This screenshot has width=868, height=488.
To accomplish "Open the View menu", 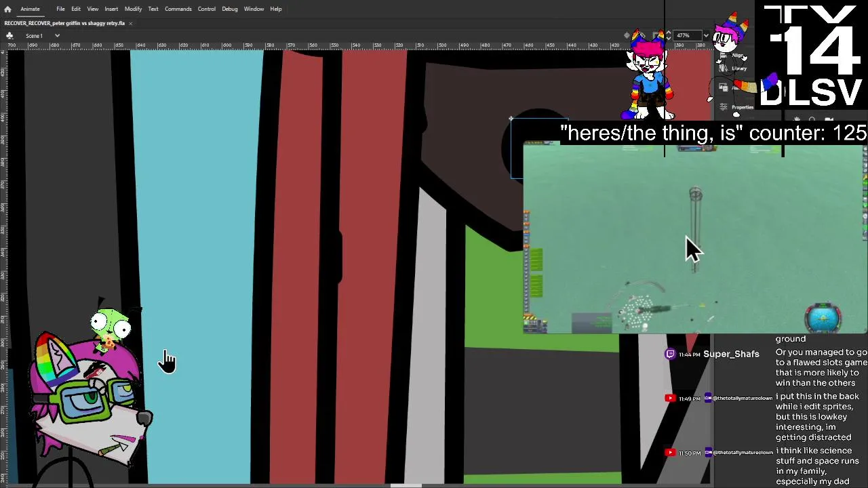I will point(93,9).
